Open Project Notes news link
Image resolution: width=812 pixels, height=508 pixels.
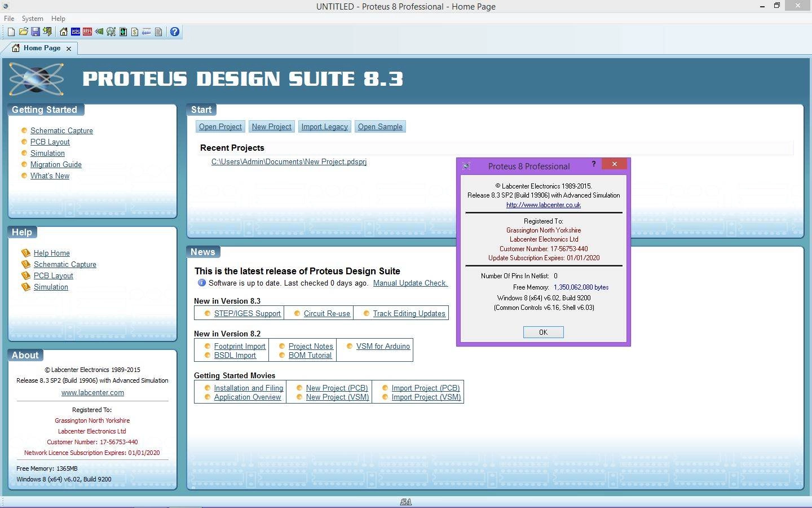pos(311,346)
